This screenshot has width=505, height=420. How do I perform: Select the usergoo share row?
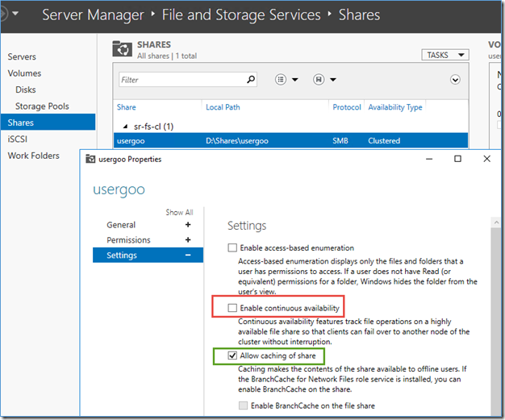coord(290,140)
